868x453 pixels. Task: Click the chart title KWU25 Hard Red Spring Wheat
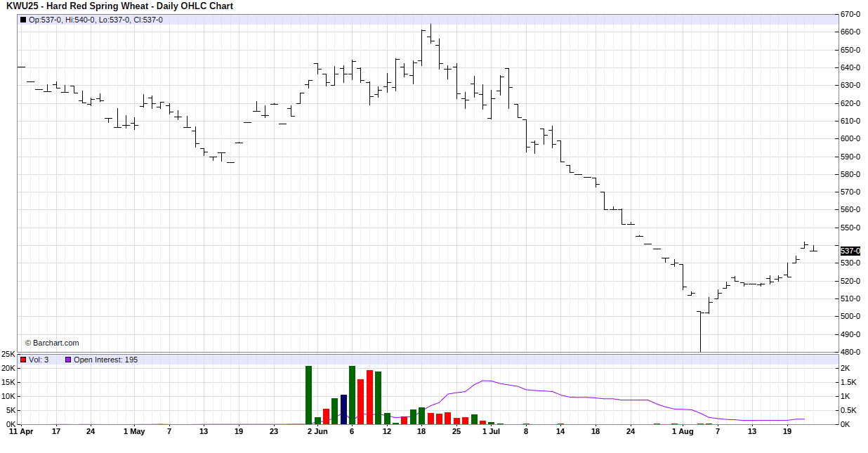tap(119, 6)
